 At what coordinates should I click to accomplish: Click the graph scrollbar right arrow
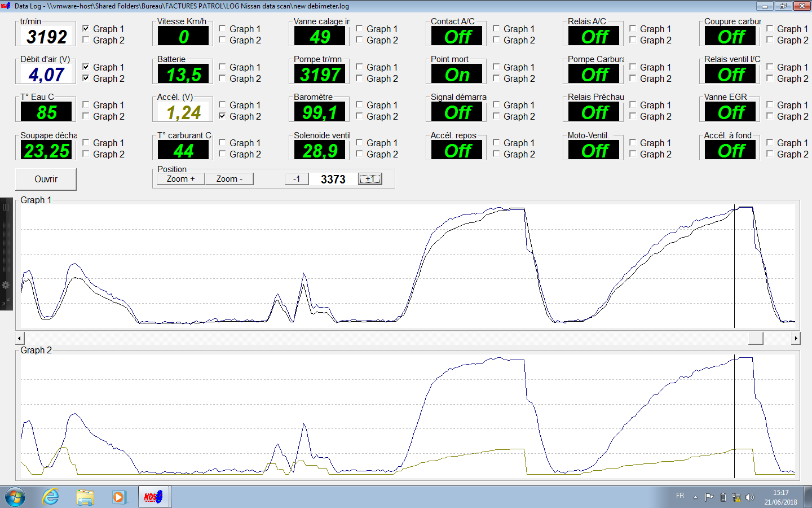coord(796,338)
